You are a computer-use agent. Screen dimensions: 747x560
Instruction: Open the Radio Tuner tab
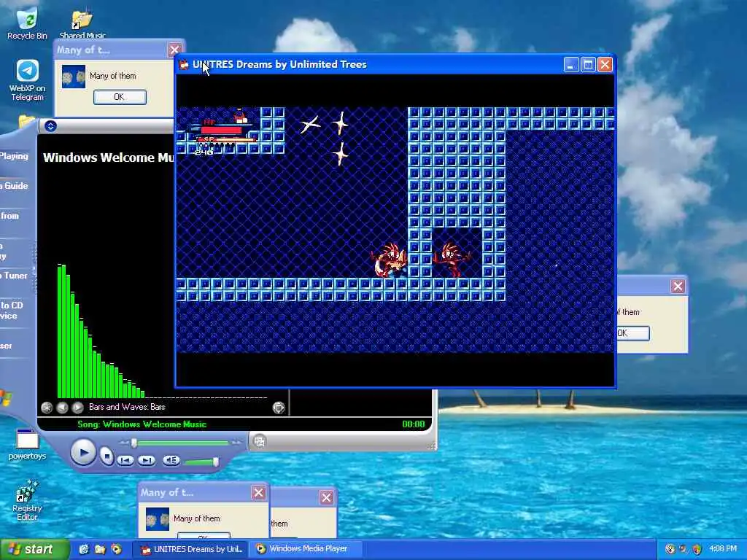(14, 275)
